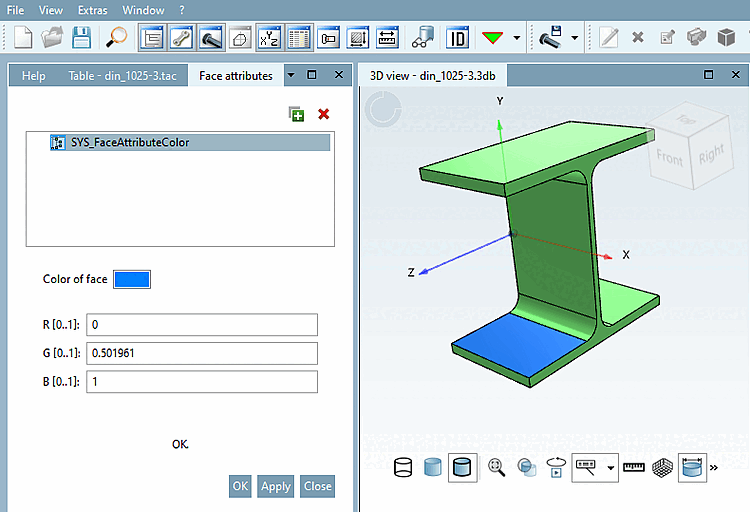The image size is (750, 512).
Task: Click the ID toolbar icon
Action: click(457, 38)
